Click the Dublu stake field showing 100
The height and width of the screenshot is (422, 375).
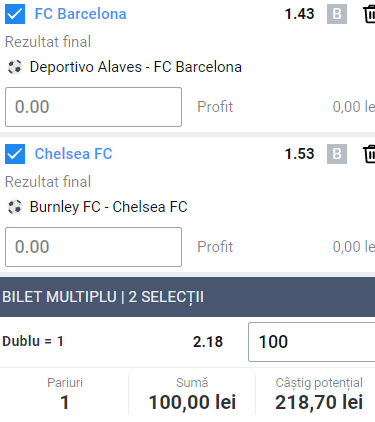(x=312, y=342)
